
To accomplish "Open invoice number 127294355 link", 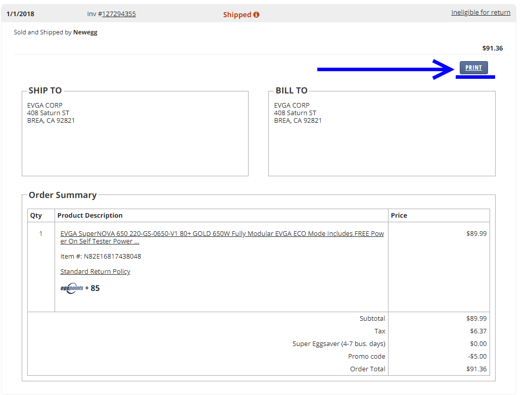I will tap(119, 14).
